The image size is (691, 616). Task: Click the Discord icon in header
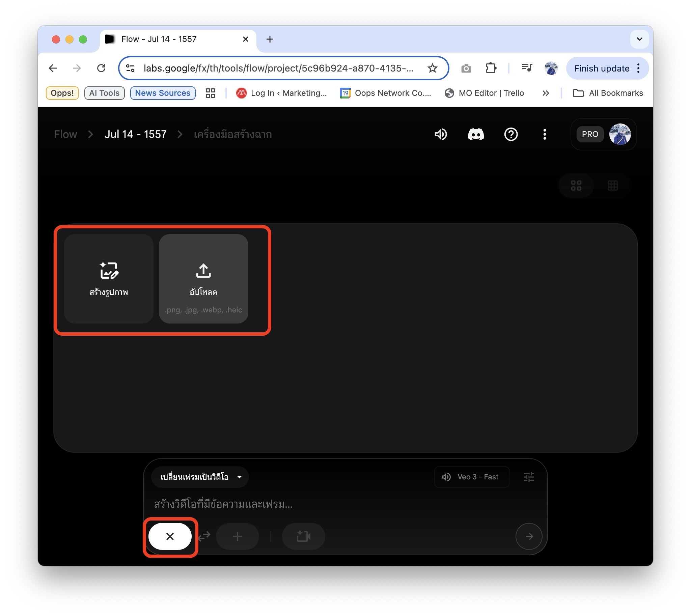(476, 134)
